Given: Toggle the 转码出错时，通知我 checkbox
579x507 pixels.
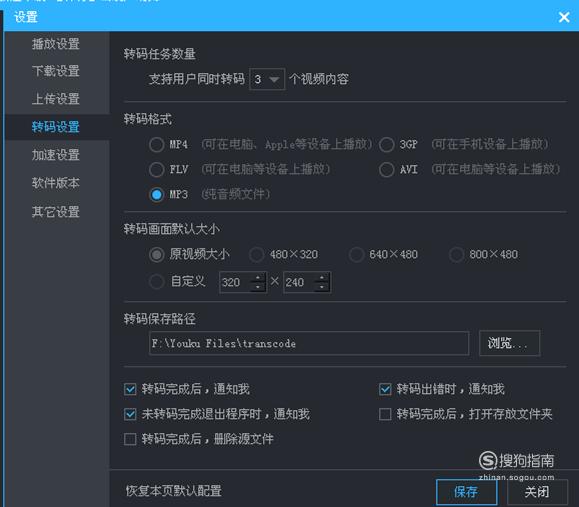Looking at the screenshot, I should pos(385,389).
